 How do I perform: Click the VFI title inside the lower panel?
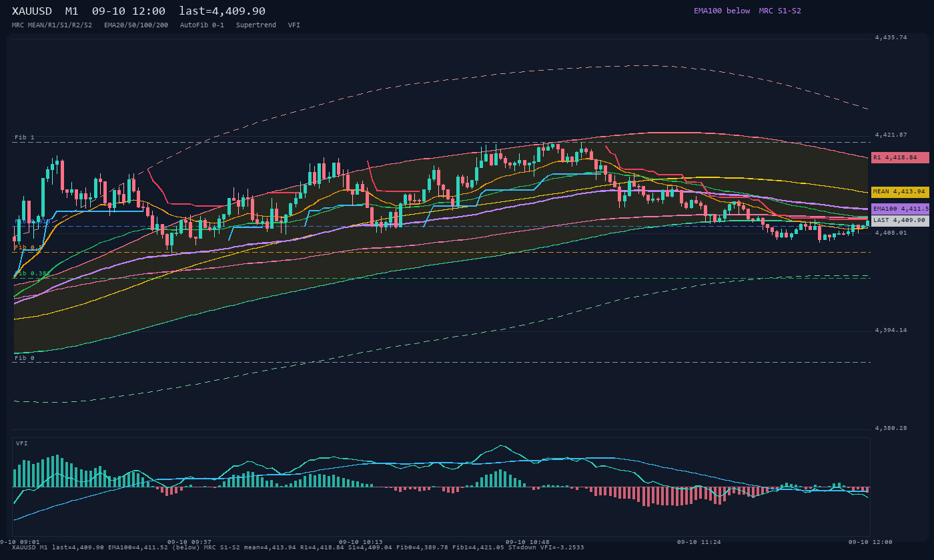[x=22, y=443]
